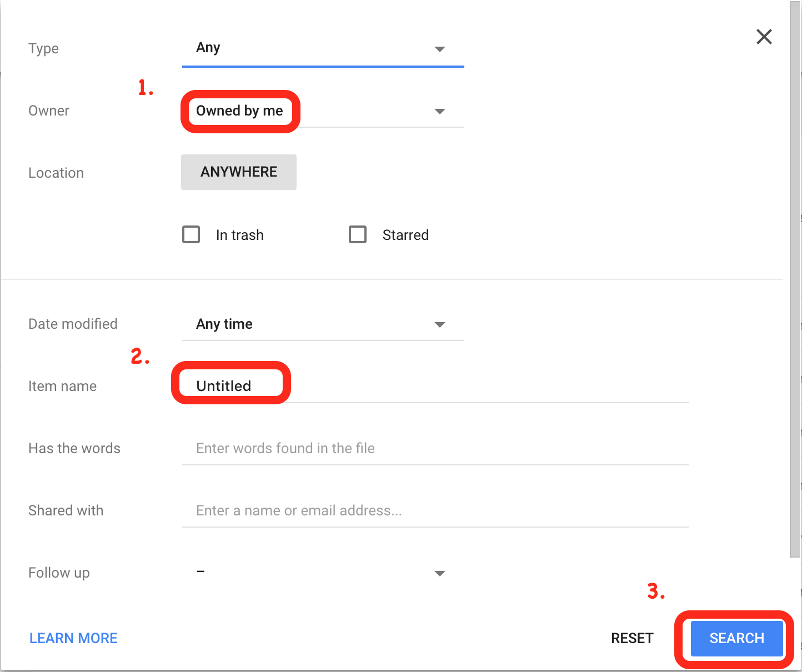Open the Date modified dropdown arrow
The height and width of the screenshot is (672, 802).
point(440,325)
